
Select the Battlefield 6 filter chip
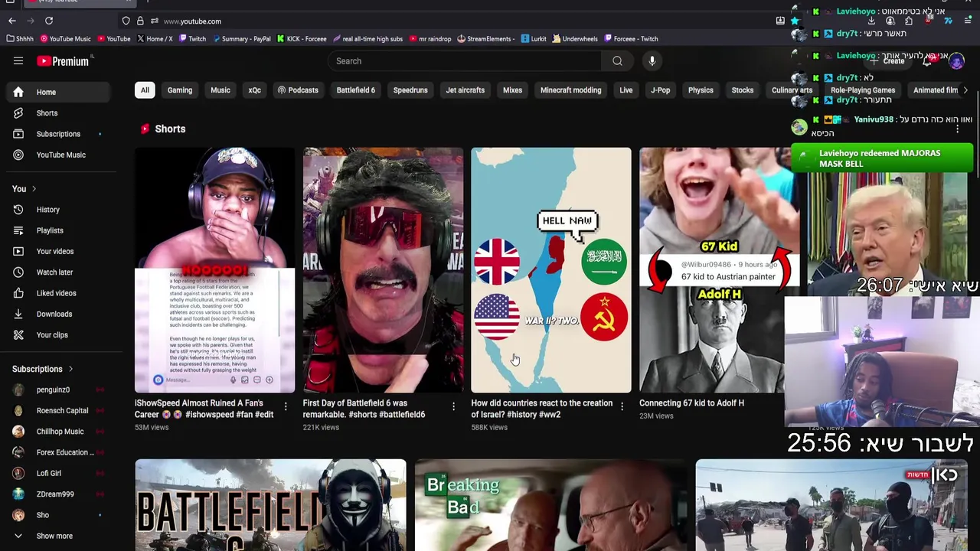[x=356, y=90]
